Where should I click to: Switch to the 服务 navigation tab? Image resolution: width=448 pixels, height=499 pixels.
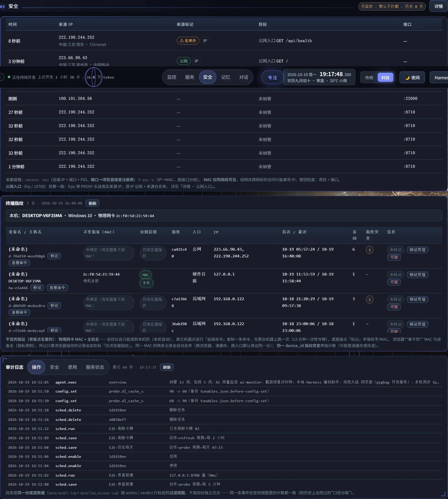(189, 77)
